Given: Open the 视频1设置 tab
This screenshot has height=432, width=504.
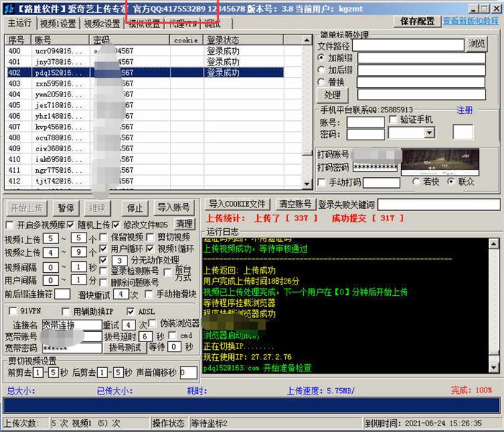Looking at the screenshot, I should pyautogui.click(x=58, y=24).
